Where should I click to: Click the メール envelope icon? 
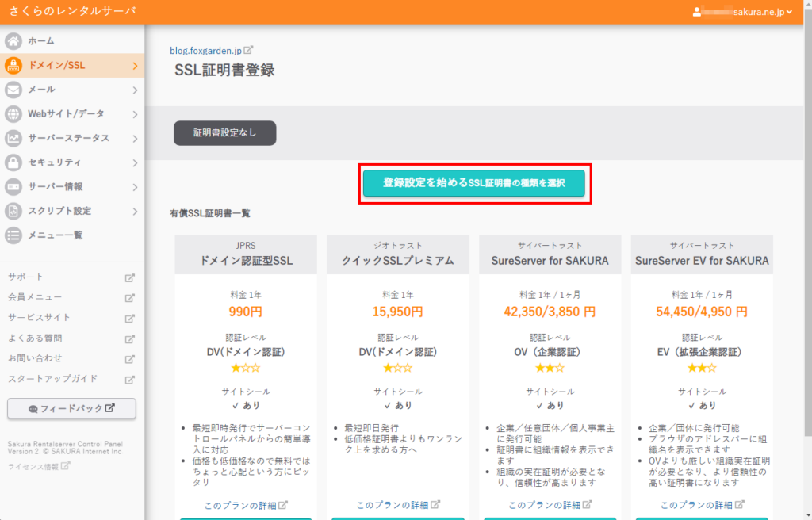point(13,90)
